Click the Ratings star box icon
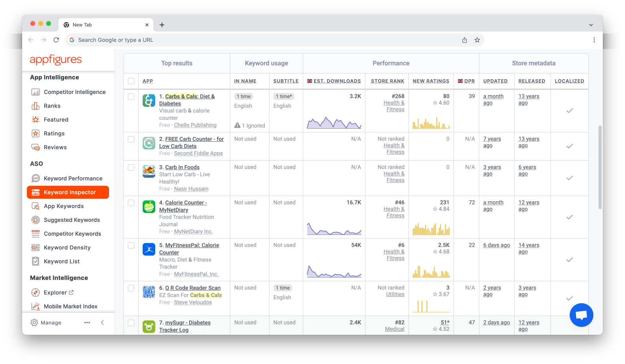 click(36, 133)
